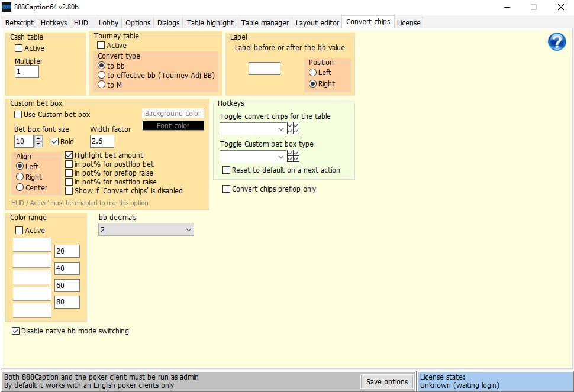The height and width of the screenshot is (392, 574).
Task: Open the License tab
Action: (408, 22)
